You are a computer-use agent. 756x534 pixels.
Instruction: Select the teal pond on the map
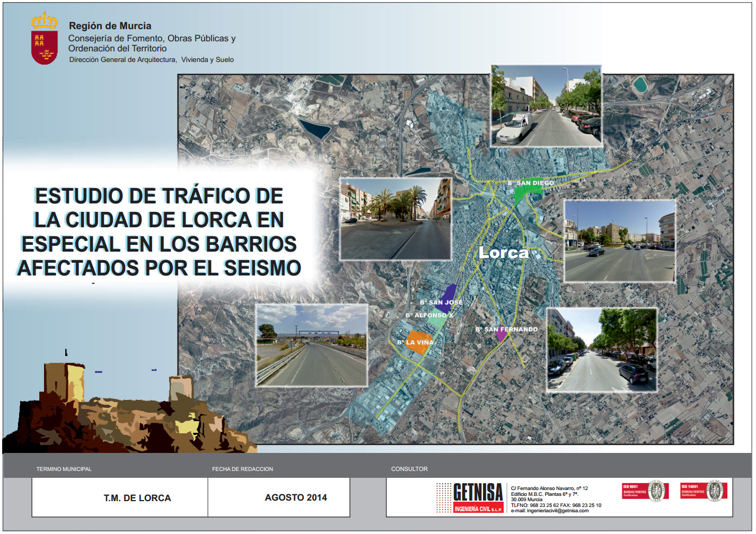click(640, 84)
